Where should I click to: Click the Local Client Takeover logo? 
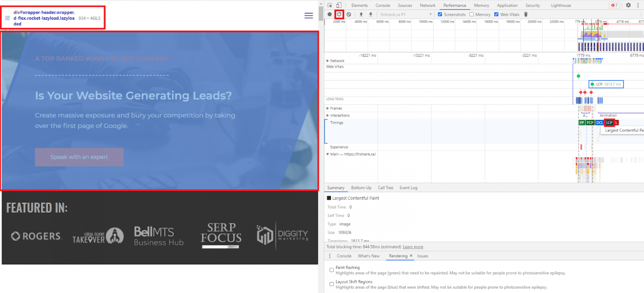click(98, 236)
